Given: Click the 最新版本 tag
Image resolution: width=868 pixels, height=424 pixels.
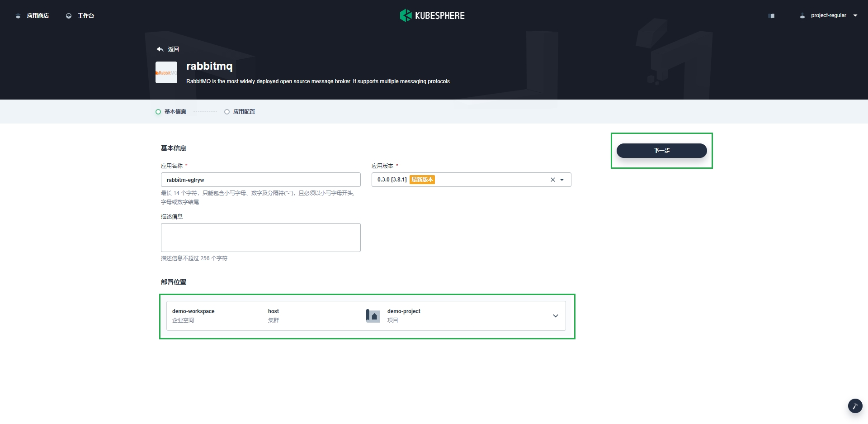Looking at the screenshot, I should (422, 180).
